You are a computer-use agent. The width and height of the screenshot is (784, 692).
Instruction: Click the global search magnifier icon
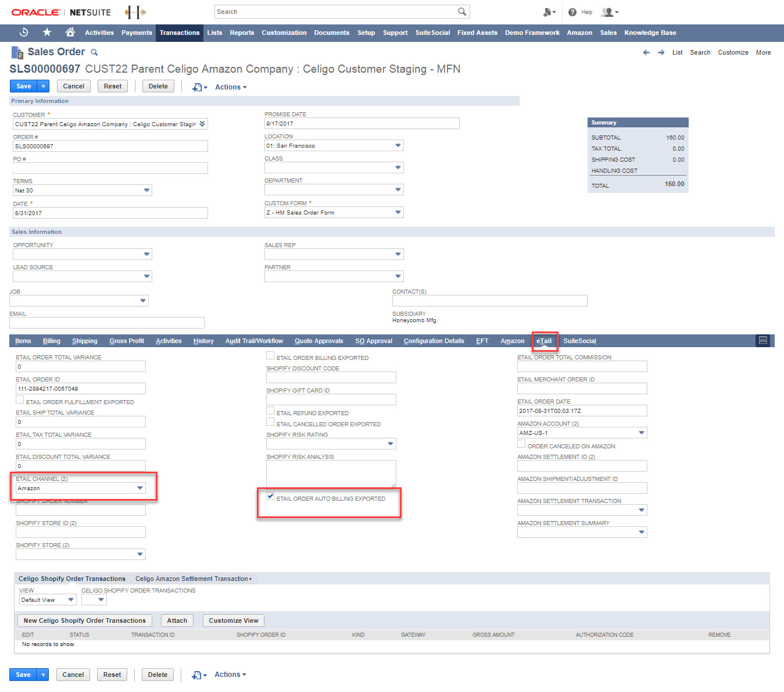462,12
